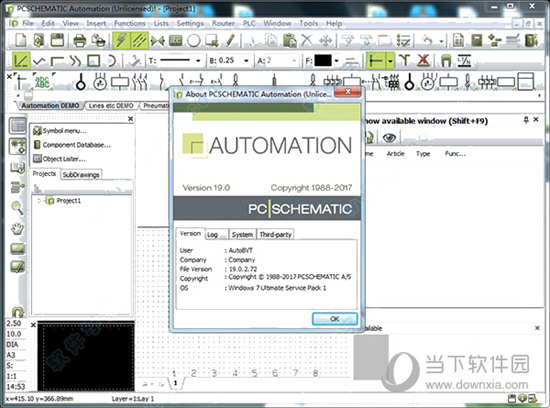The image size is (550, 408).
Task: Select the Symbols lightning bolt tool
Action: point(121,40)
